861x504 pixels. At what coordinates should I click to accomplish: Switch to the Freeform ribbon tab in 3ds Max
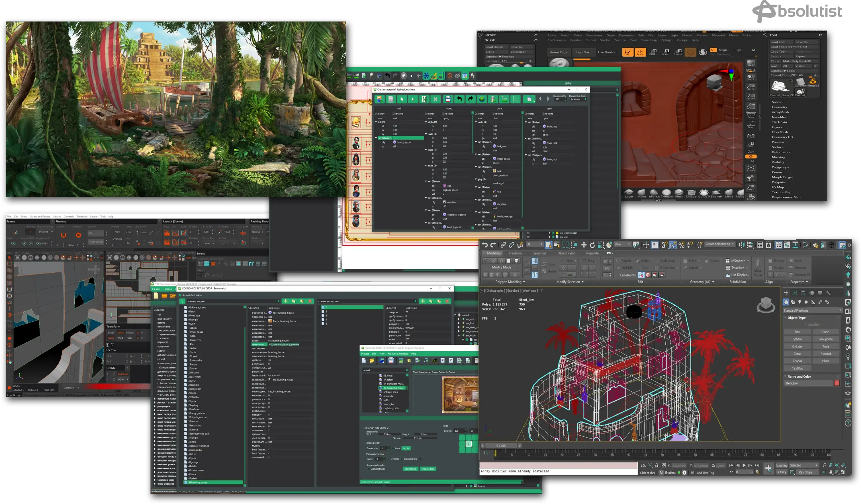point(515,253)
